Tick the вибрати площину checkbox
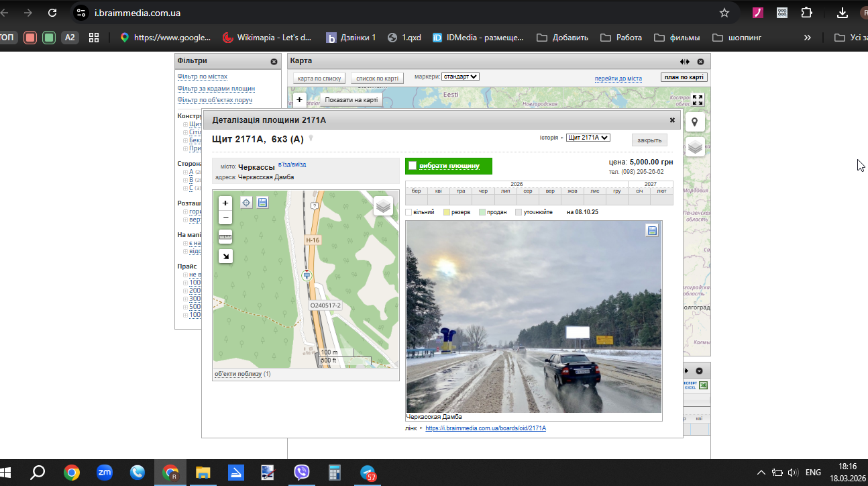 click(413, 166)
